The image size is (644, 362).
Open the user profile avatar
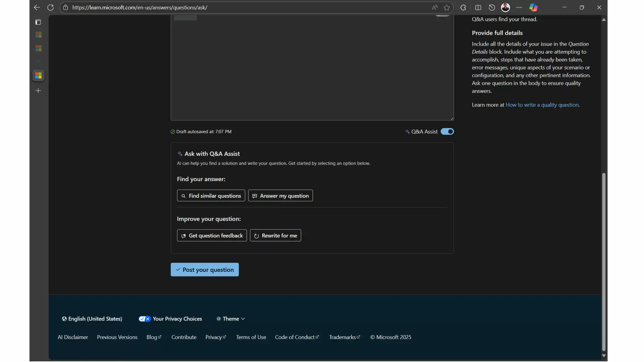tap(505, 7)
